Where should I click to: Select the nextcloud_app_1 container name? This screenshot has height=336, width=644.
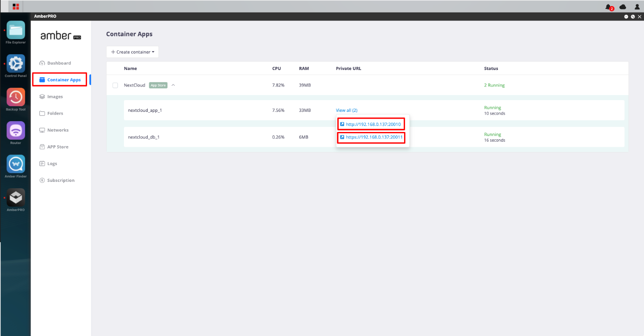[x=145, y=110]
